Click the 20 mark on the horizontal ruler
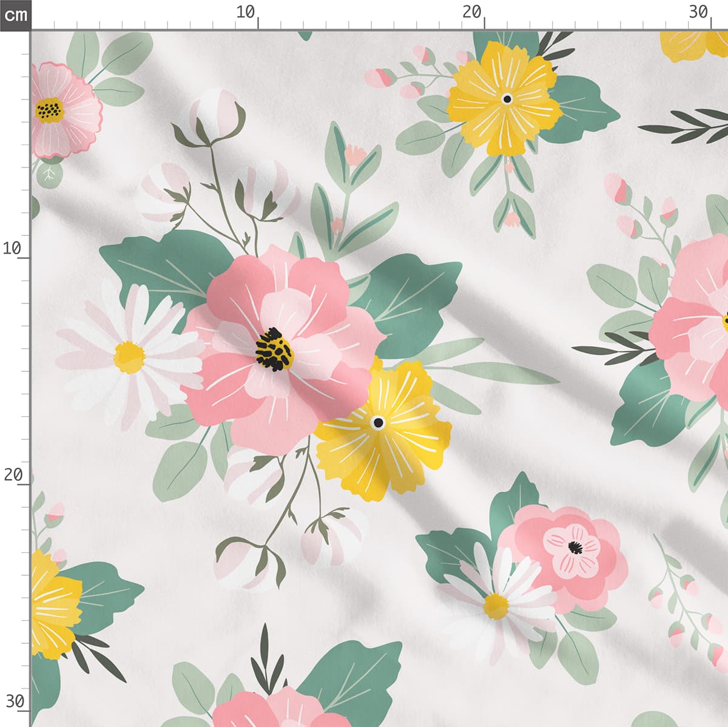 click(472, 12)
